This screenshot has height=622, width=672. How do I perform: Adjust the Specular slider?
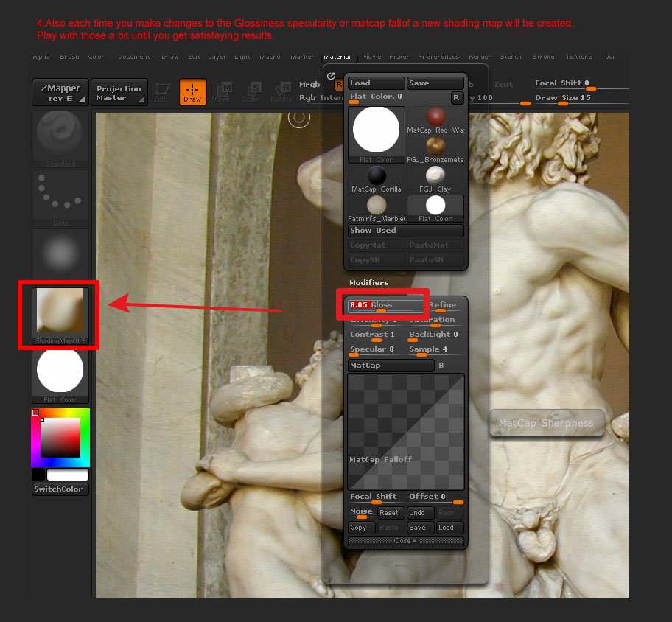pyautogui.click(x=377, y=350)
